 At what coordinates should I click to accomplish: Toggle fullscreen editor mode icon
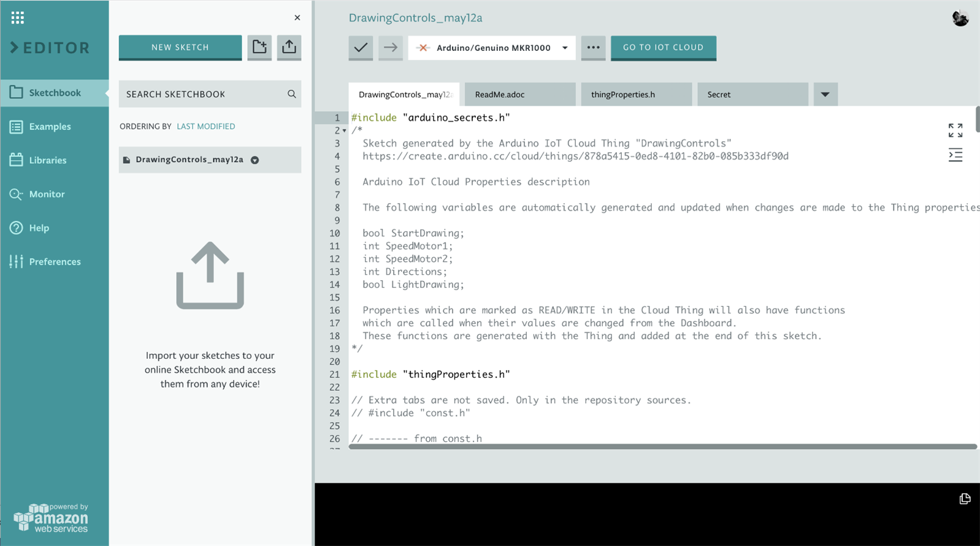point(955,130)
